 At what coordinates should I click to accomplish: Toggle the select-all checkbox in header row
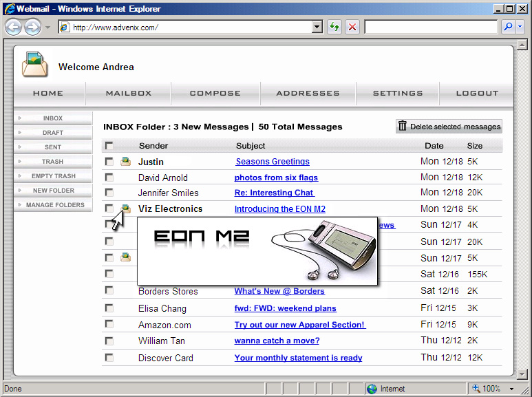109,146
